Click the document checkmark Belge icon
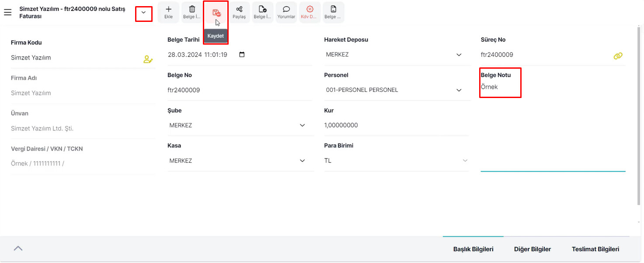This screenshot has width=644, height=263. pos(263,12)
